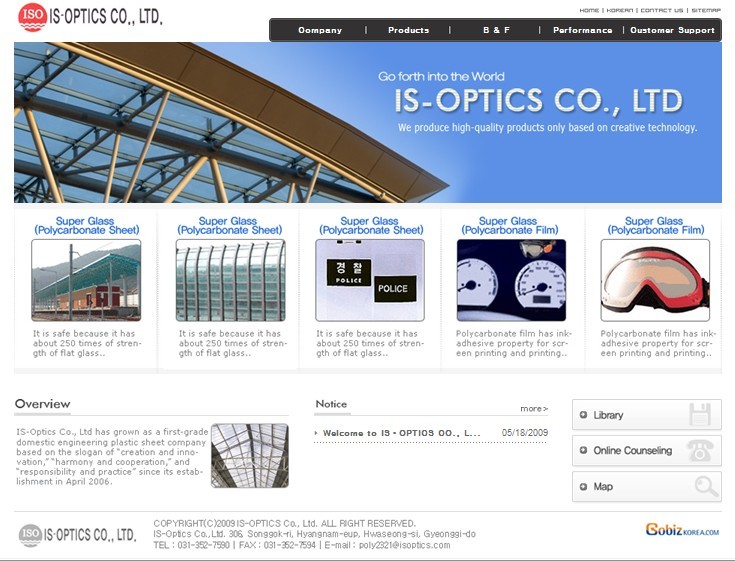The width and height of the screenshot is (735, 561).
Task: Click description text under POLICE shield image
Action: [370, 343]
